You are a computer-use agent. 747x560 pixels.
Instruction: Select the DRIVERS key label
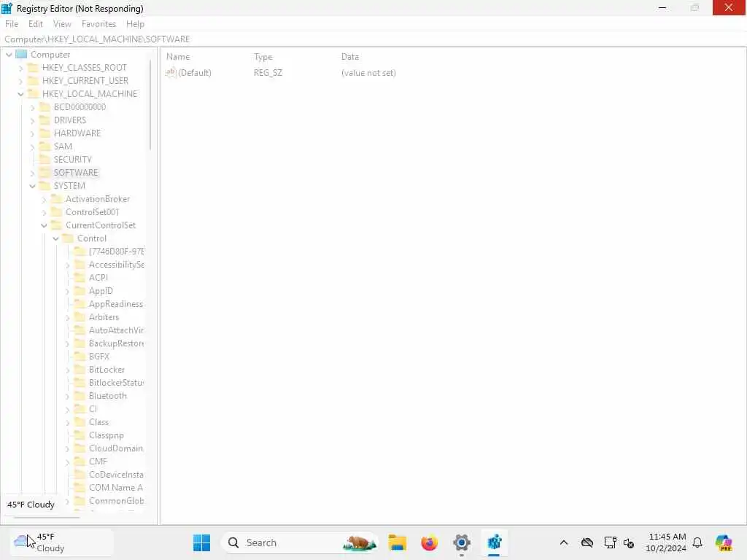click(70, 120)
